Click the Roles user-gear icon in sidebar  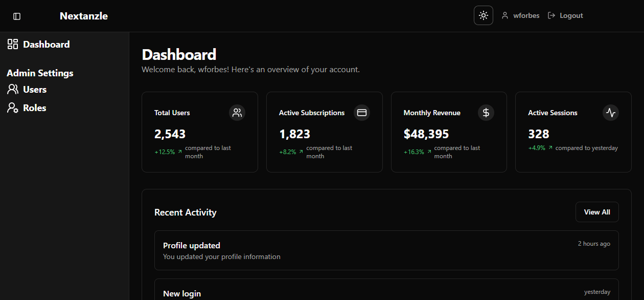pos(13,108)
